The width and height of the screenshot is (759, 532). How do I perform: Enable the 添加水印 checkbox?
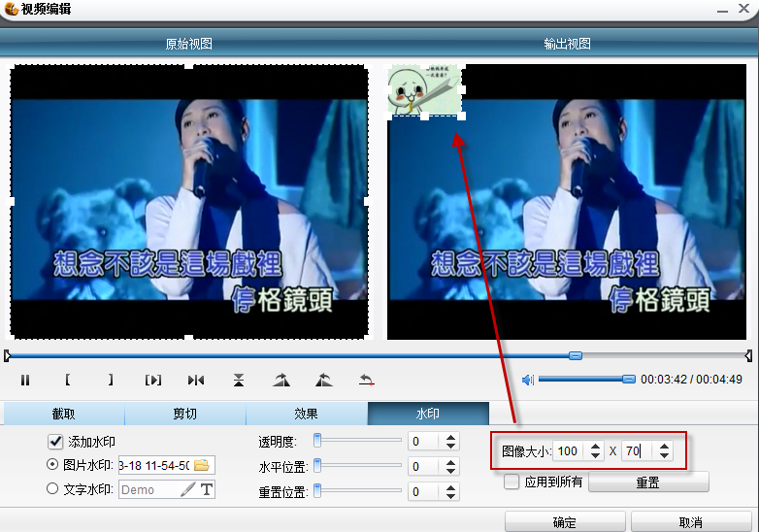pyautogui.click(x=55, y=442)
